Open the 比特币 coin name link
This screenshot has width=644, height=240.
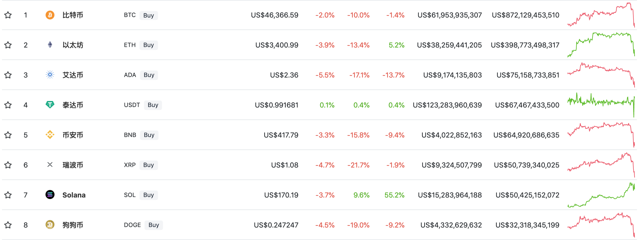pos(73,15)
